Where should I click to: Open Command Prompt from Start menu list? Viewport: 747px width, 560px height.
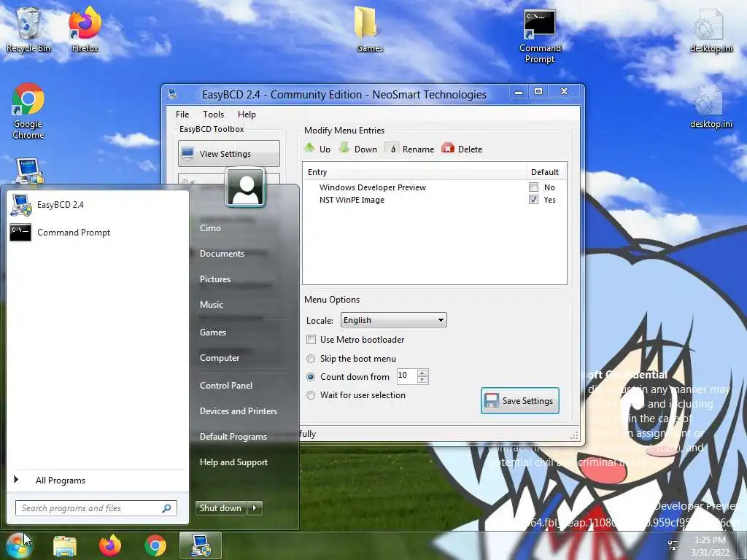tap(98, 233)
